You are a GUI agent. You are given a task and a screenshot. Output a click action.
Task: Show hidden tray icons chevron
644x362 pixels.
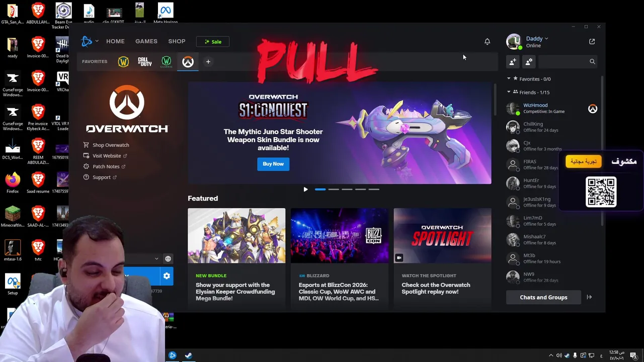(x=550, y=355)
